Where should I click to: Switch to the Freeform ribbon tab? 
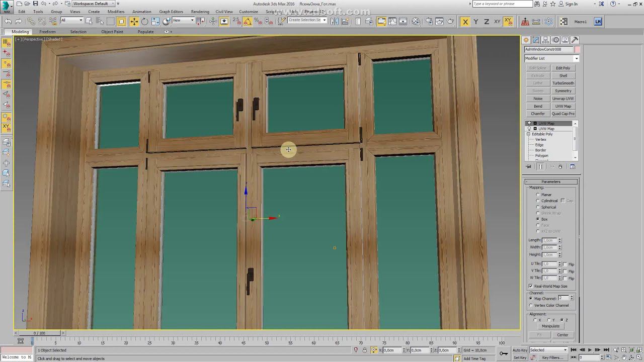click(x=47, y=32)
